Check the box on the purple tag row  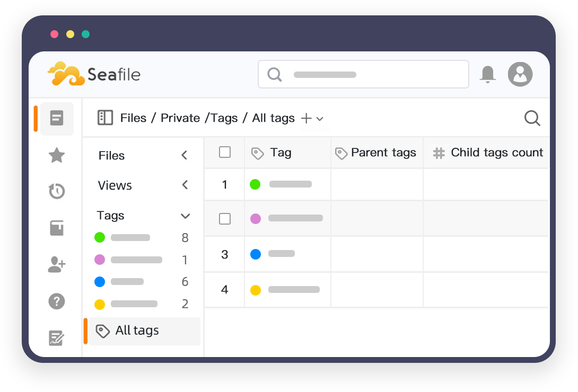[225, 219]
